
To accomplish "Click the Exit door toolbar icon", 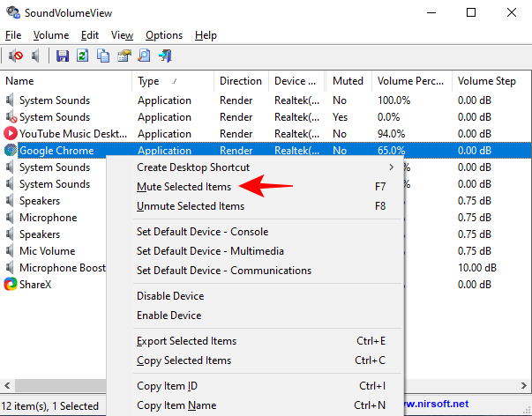I will [164, 56].
